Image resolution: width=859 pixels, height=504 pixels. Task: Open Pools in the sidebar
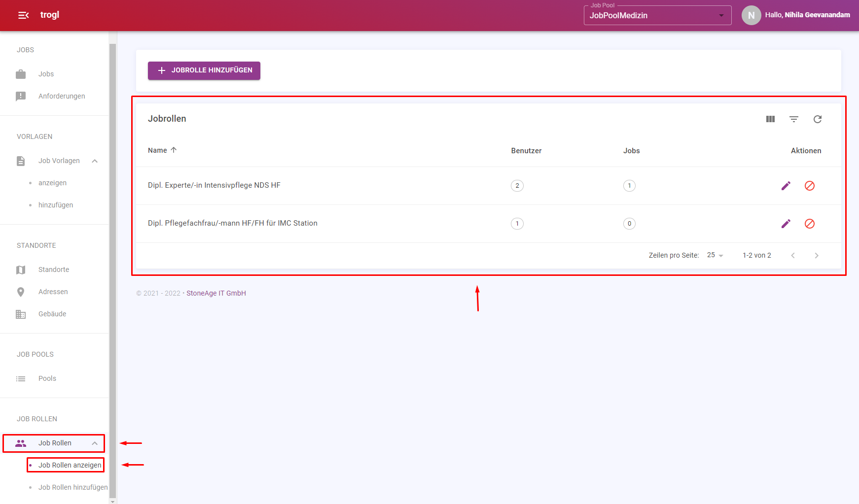(47, 378)
